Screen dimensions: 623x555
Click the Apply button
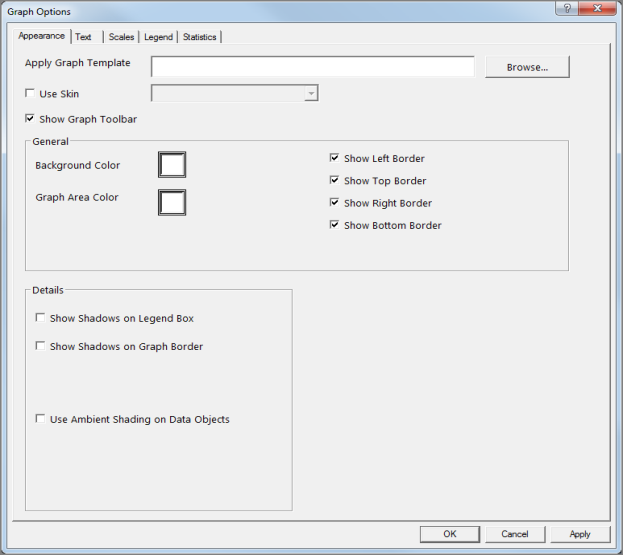[x=580, y=534]
